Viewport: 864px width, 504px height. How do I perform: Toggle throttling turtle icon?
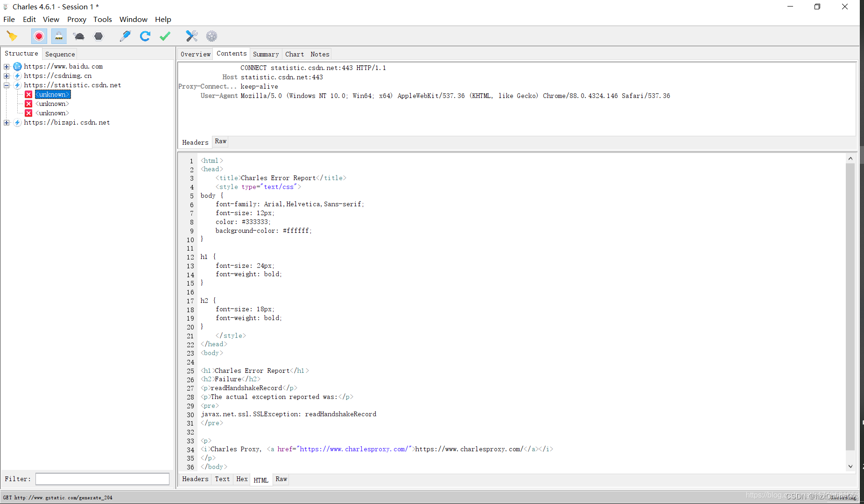click(79, 36)
